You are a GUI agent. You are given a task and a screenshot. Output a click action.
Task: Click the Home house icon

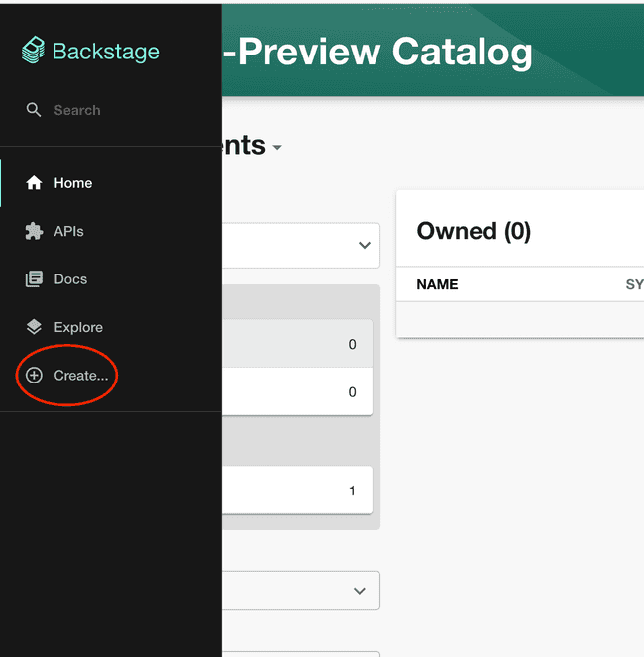(x=34, y=183)
